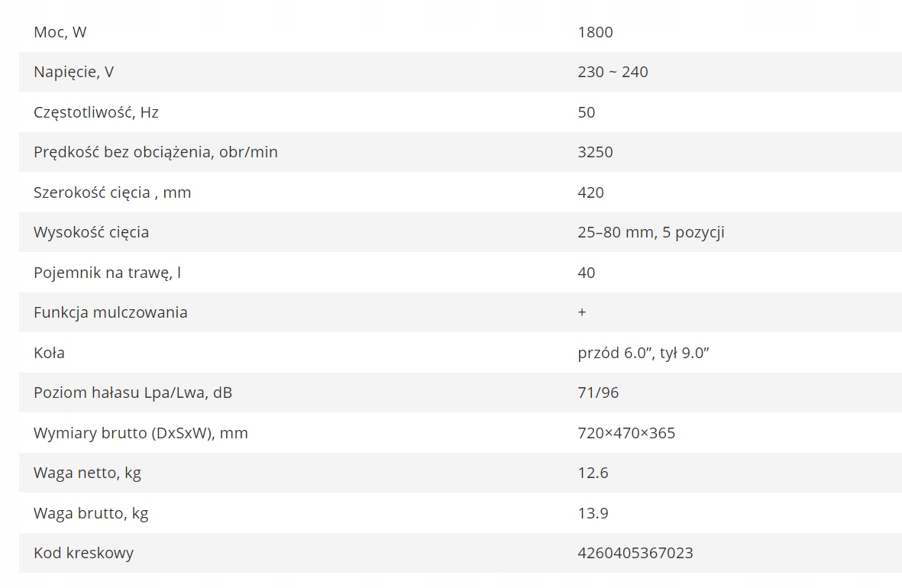
Task: Click the "Funkcja mulczowania" label
Action: 111,312
